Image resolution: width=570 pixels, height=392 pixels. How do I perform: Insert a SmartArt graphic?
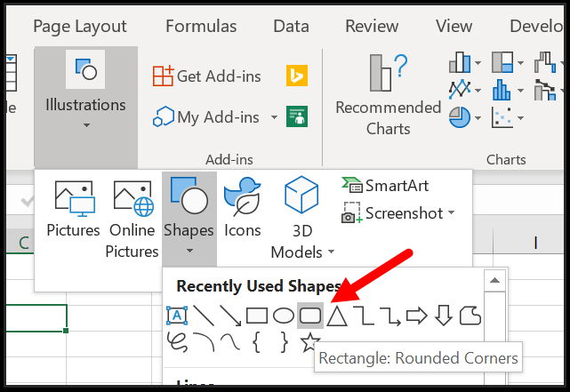point(385,185)
